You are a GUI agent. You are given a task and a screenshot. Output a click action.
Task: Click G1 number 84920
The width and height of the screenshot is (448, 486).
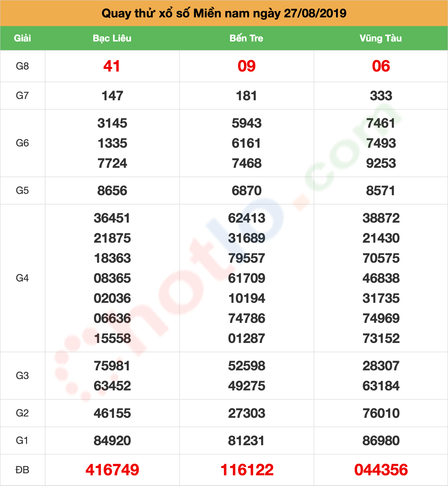(112, 441)
